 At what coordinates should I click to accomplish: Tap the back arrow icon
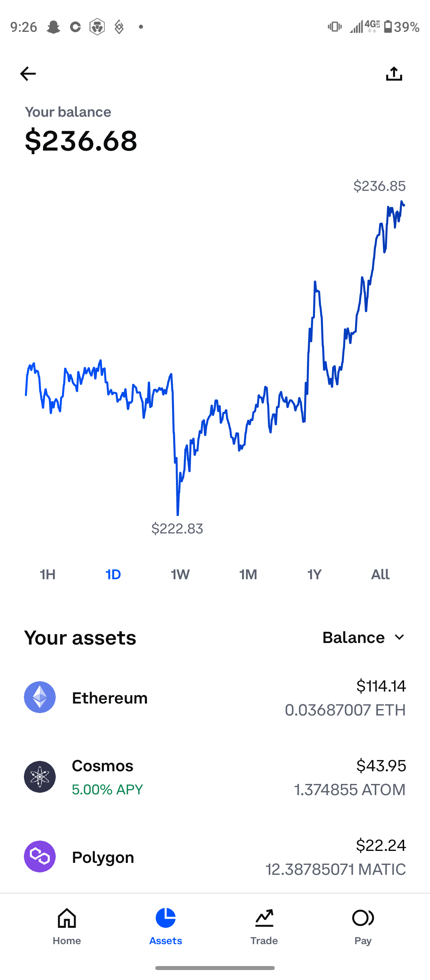pyautogui.click(x=28, y=74)
